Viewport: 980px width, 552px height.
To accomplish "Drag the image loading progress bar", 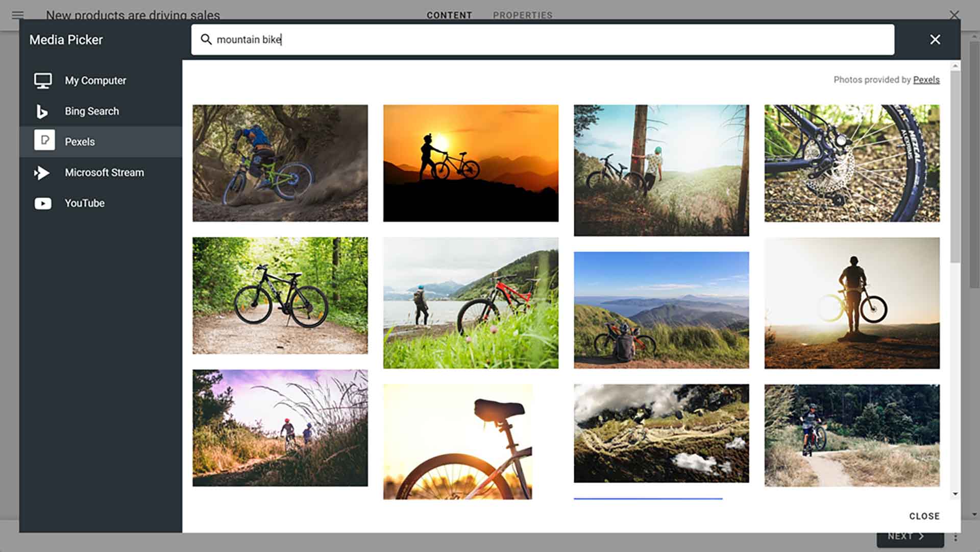I will tap(648, 498).
